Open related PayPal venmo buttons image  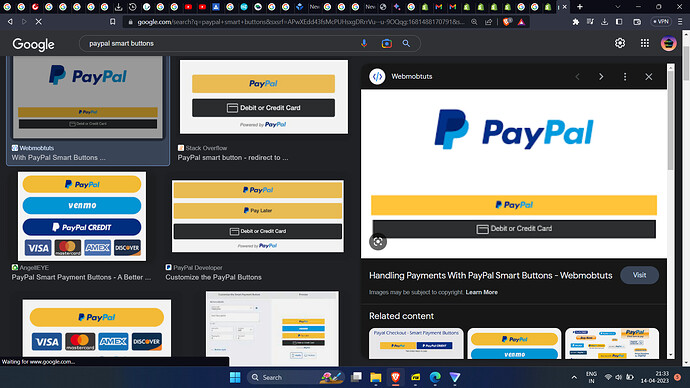tap(514, 343)
